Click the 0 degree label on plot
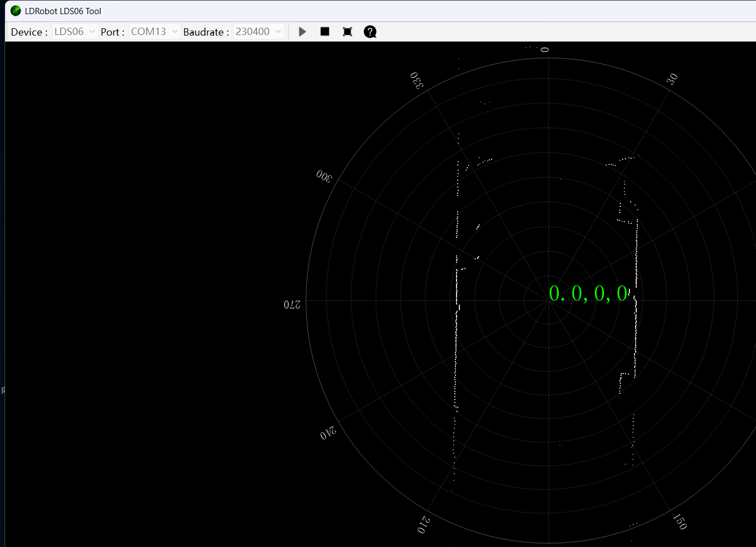756x547 pixels. tap(545, 50)
